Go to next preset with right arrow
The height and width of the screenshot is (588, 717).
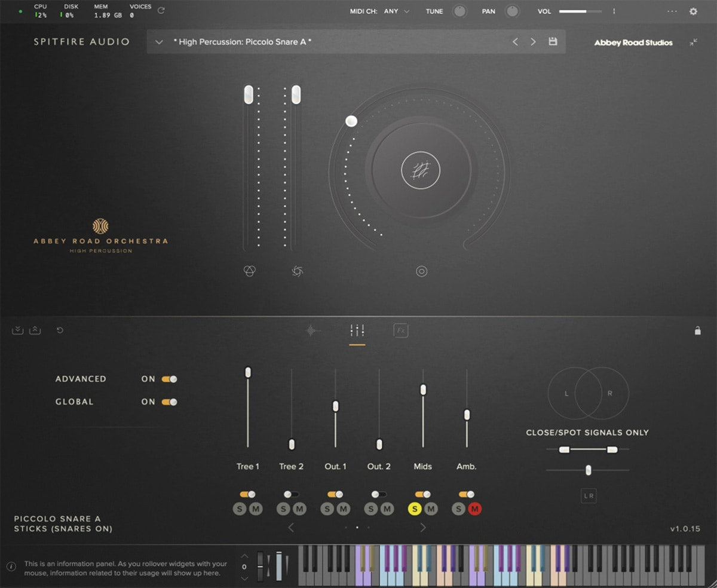[x=533, y=42]
